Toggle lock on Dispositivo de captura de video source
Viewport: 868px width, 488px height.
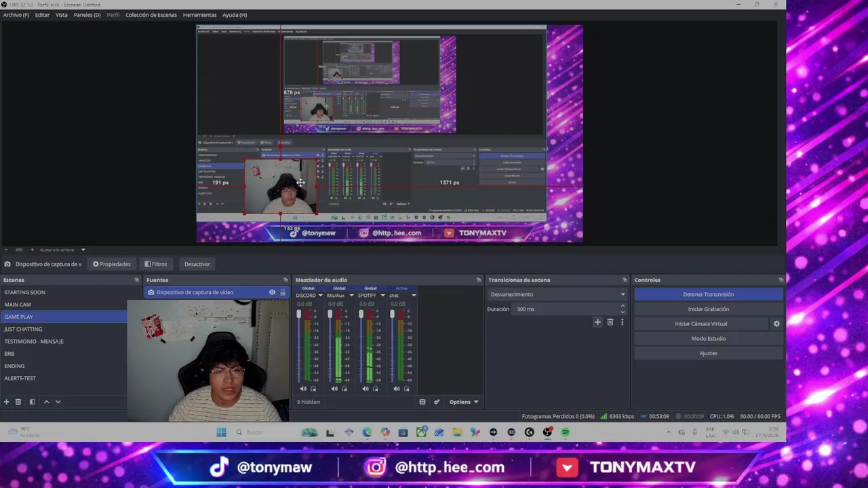(x=283, y=292)
